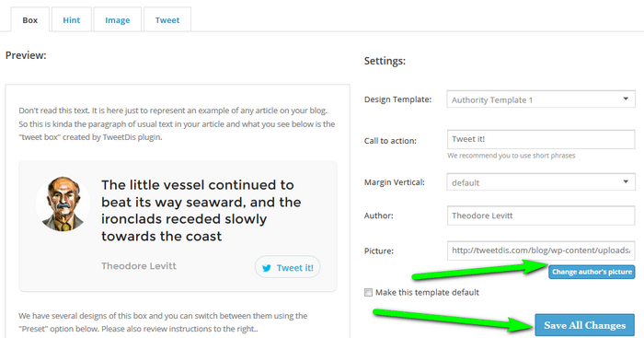Click the Make this template default label

pos(427,292)
